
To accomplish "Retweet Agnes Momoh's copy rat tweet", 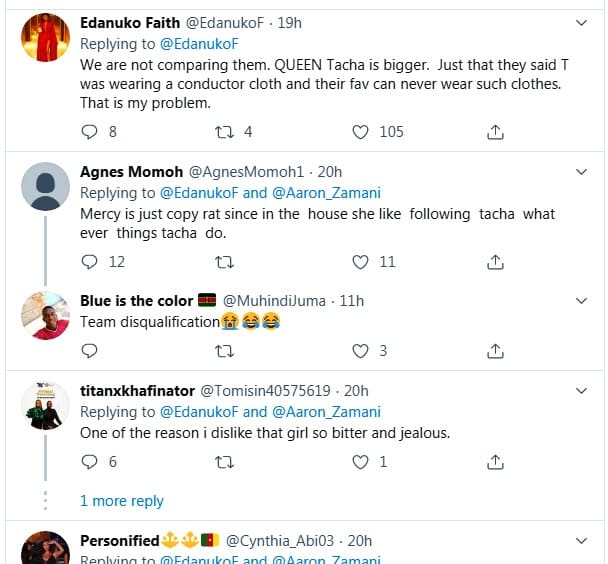I will [x=225, y=262].
